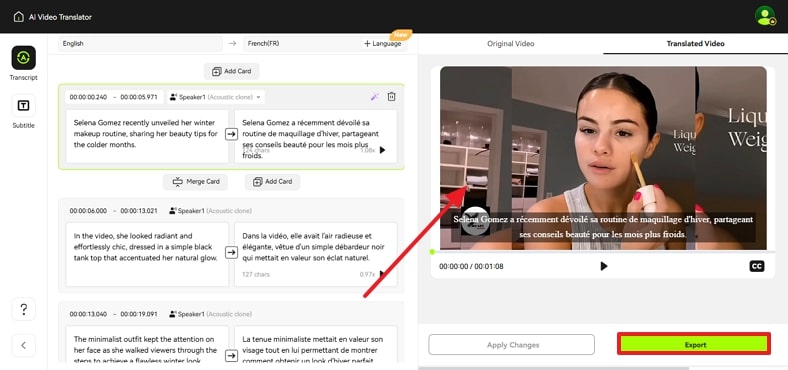The height and width of the screenshot is (370, 788).
Task: Edit English text 'In the video, she looked radiant'
Action: (x=147, y=254)
